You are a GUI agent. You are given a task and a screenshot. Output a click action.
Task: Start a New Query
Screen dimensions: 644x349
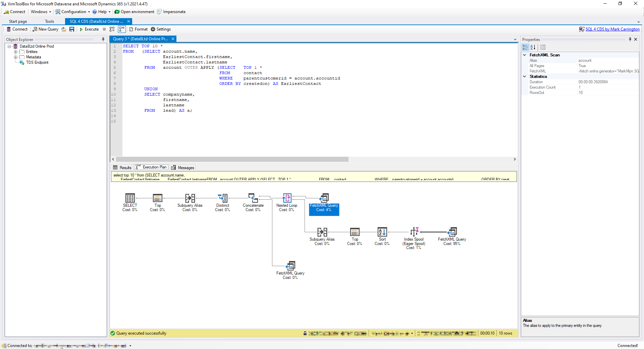(x=46, y=29)
